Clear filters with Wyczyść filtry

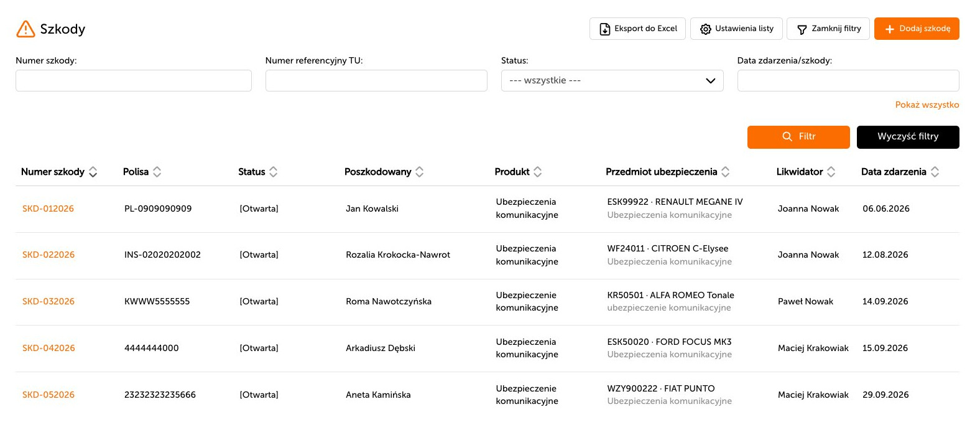(908, 137)
